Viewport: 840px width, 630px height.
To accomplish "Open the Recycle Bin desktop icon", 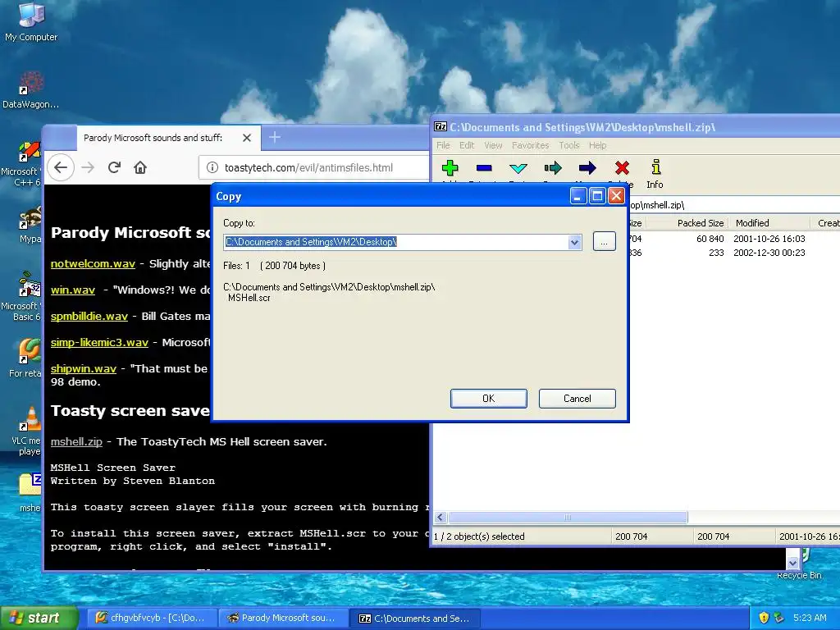I will point(799,565).
